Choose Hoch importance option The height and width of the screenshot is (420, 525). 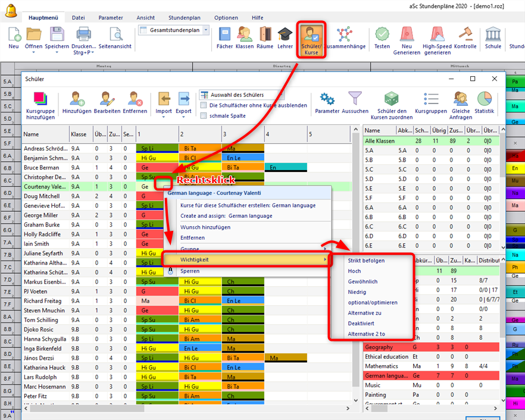coord(354,271)
